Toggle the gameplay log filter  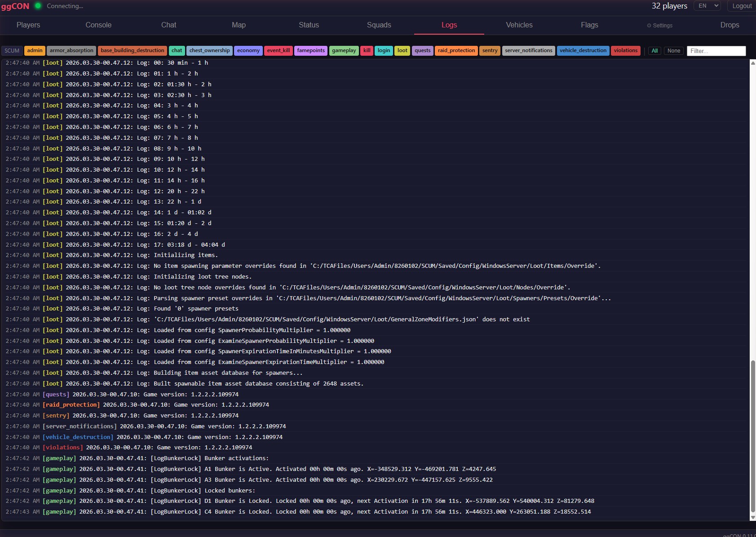344,51
